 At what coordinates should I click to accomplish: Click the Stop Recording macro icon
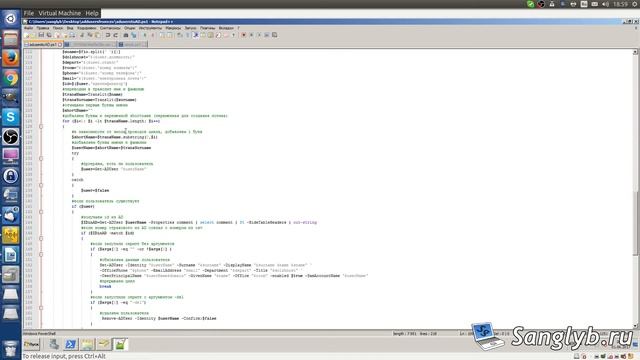click(251, 35)
